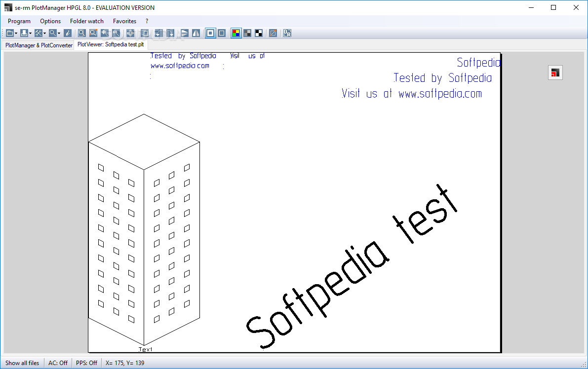Click the Print/plot stamp icon
Screen dimensions: 588x369
click(x=24, y=34)
